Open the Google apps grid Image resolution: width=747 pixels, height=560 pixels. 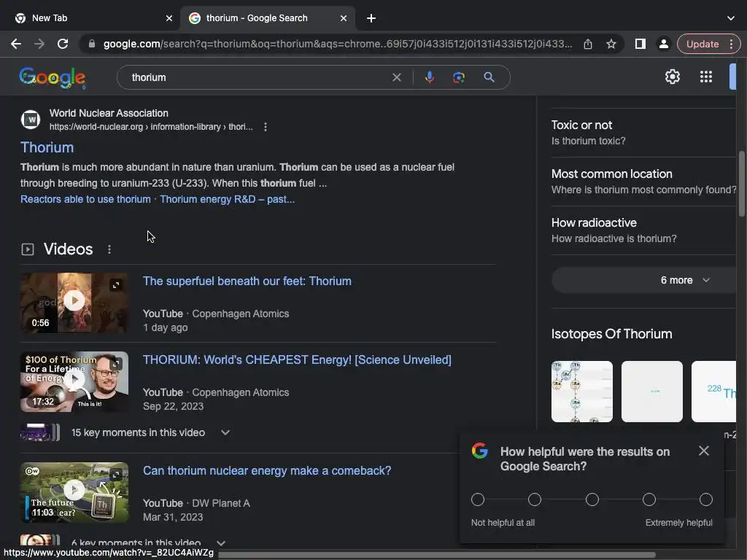coord(706,77)
